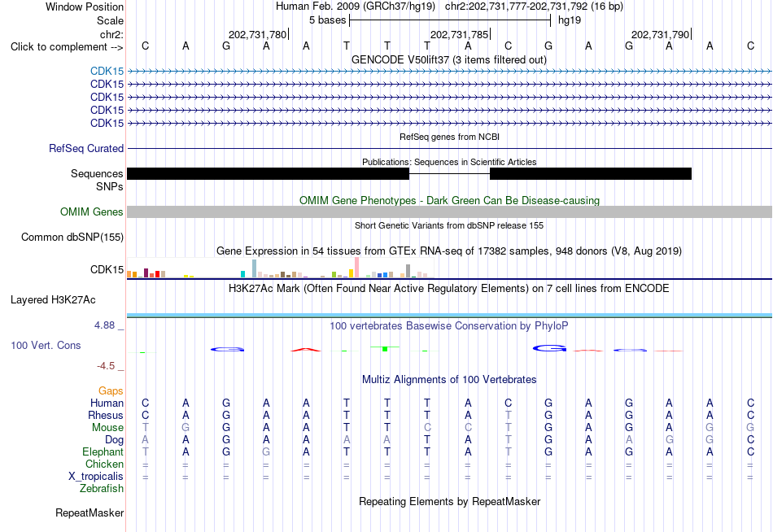Viewport: 773px width, 532px height.
Task: Open Short Genetic Variants from dbSNP title
Action: 449,226
